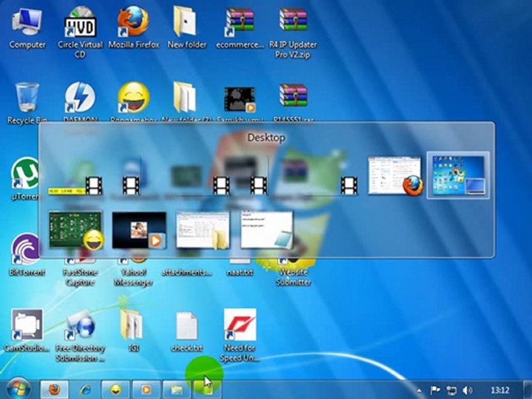Click the green notepad taskbar button
Viewport: 532px width, 399px height.
tap(207, 390)
